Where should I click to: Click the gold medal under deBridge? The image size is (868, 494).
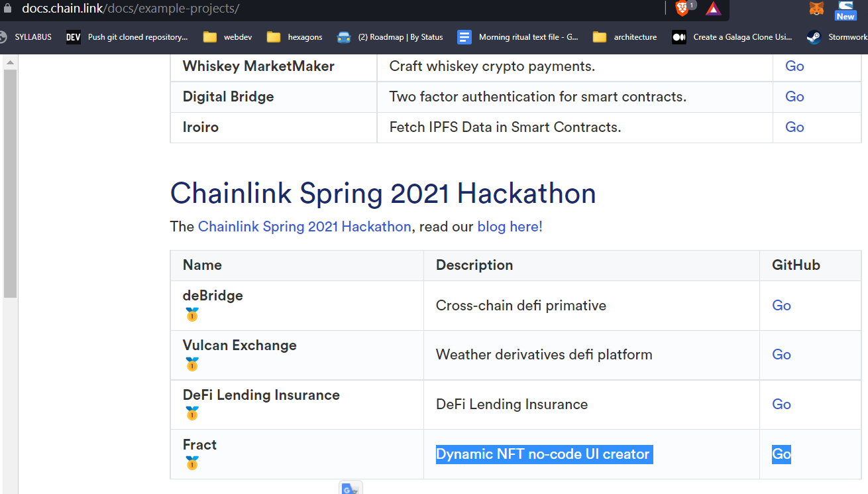point(192,314)
